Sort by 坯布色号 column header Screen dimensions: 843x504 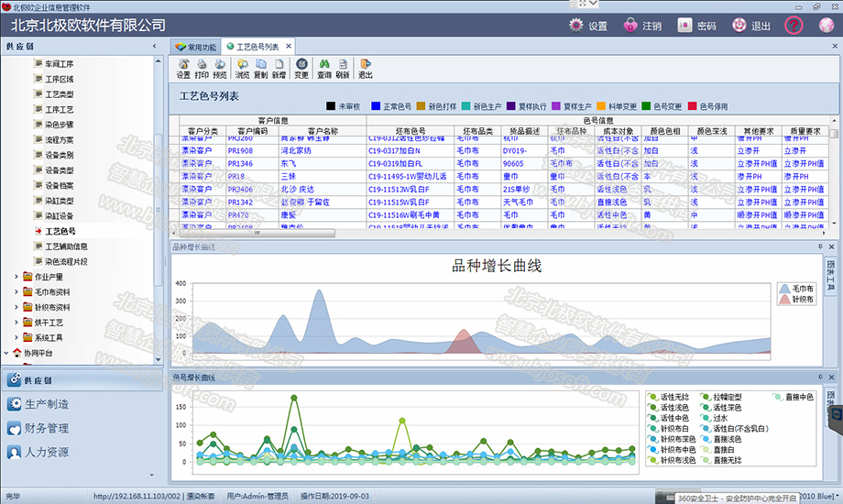coord(411,131)
